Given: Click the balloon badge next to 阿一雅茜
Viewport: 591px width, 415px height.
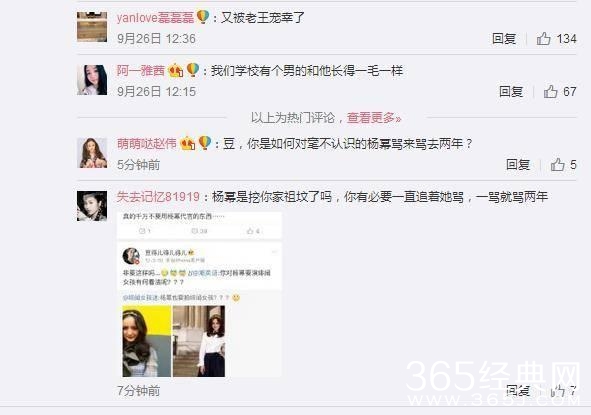Looking at the screenshot, I should click(193, 70).
